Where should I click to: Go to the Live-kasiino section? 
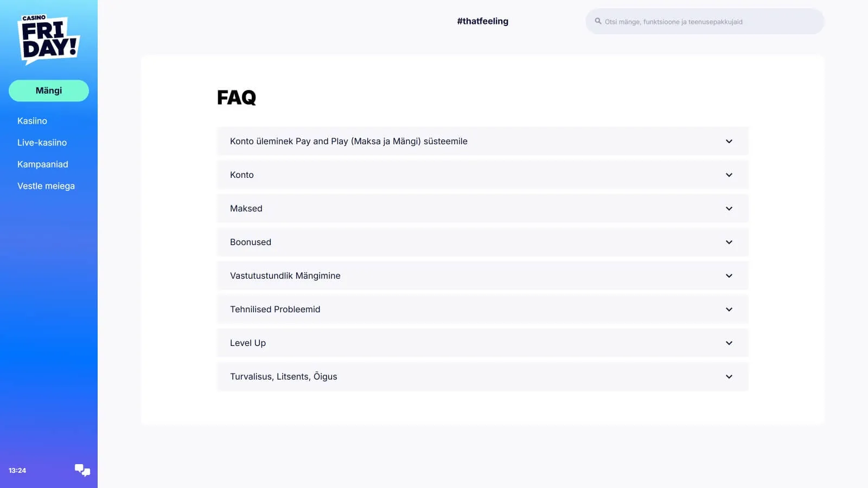click(x=42, y=143)
